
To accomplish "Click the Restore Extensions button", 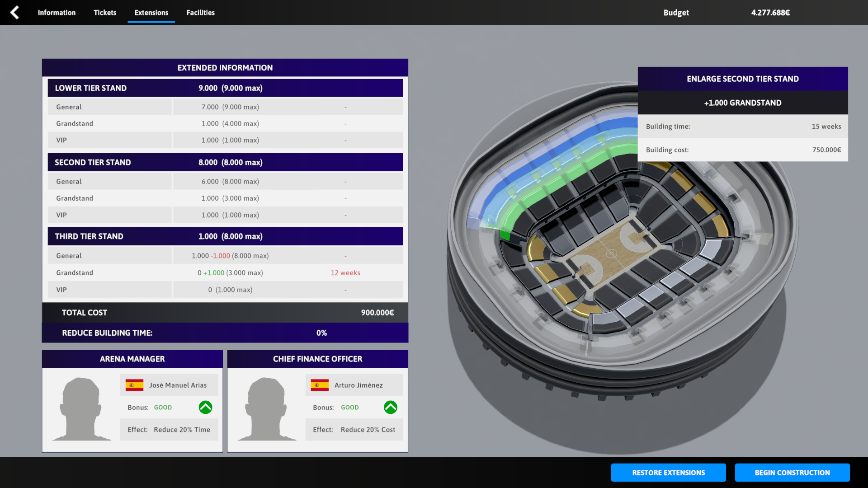I will [668, 473].
